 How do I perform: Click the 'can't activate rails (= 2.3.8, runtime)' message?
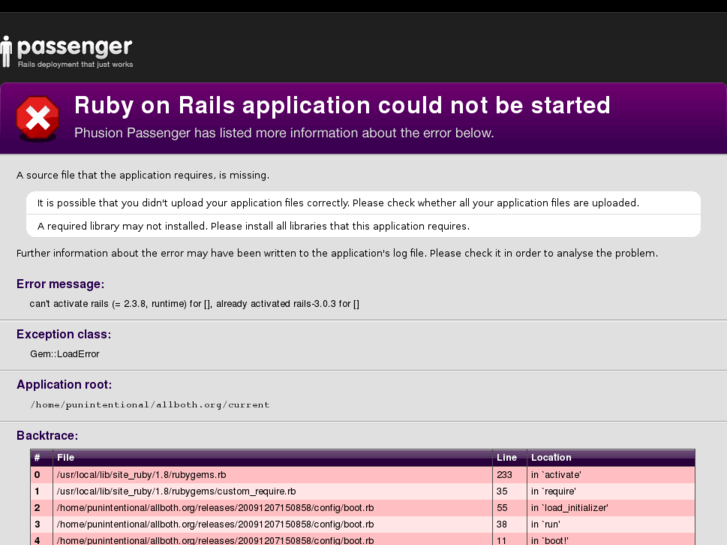[194, 304]
